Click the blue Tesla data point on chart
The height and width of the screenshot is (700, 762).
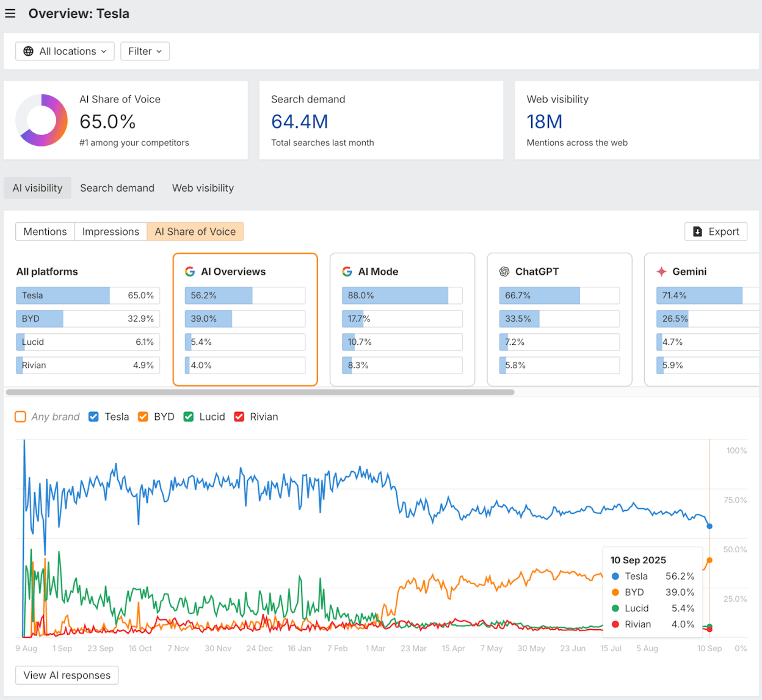pyautogui.click(x=709, y=526)
